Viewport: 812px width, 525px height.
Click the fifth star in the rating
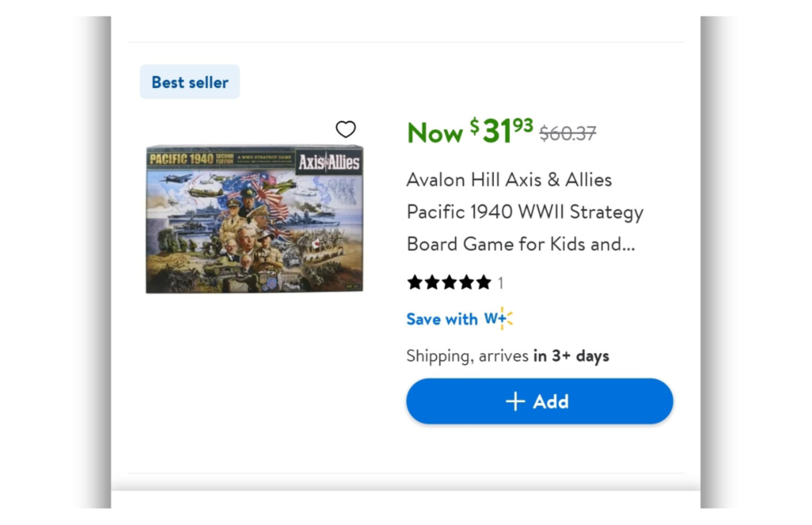click(484, 282)
